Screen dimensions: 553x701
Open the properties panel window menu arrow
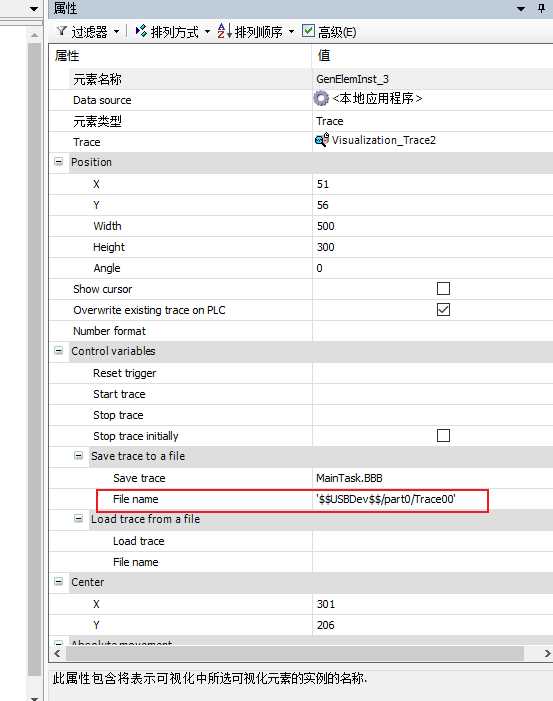(521, 8)
